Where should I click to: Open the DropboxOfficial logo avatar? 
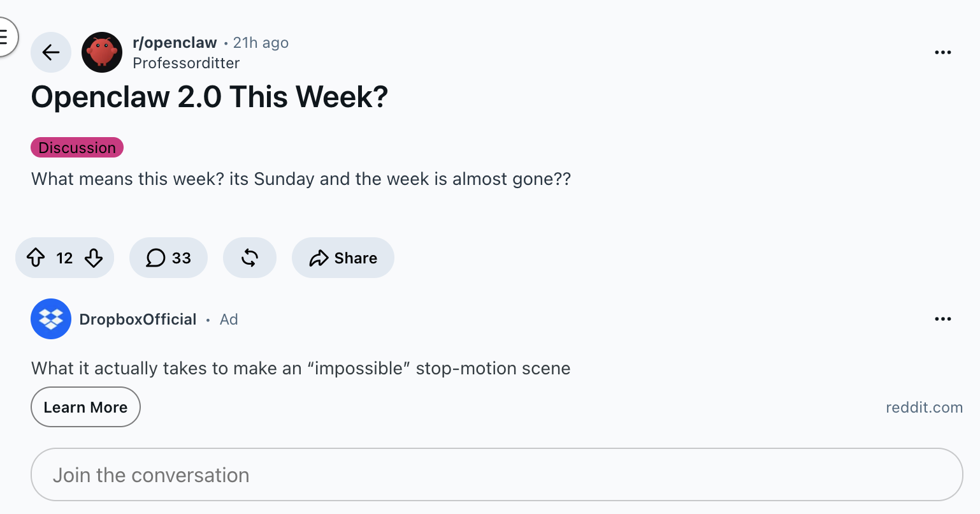[51, 319]
